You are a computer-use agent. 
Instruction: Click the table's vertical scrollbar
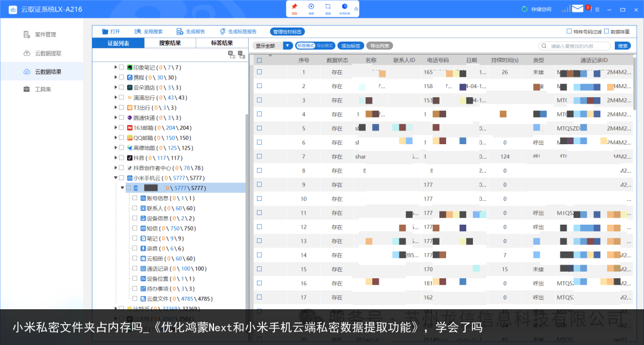634,84
